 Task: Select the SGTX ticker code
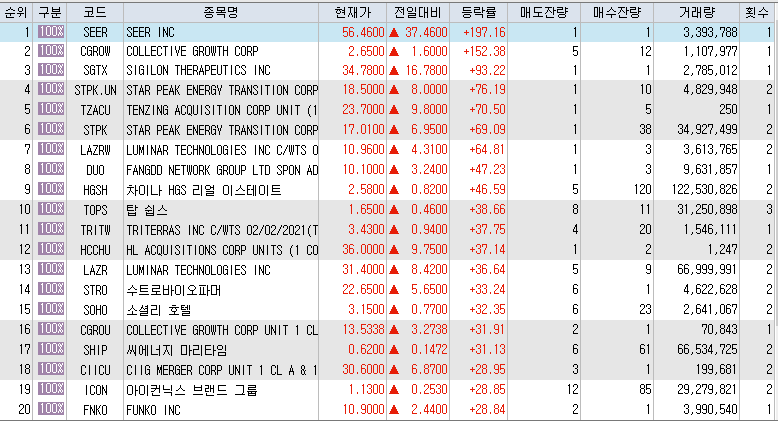pyautogui.click(x=95, y=70)
